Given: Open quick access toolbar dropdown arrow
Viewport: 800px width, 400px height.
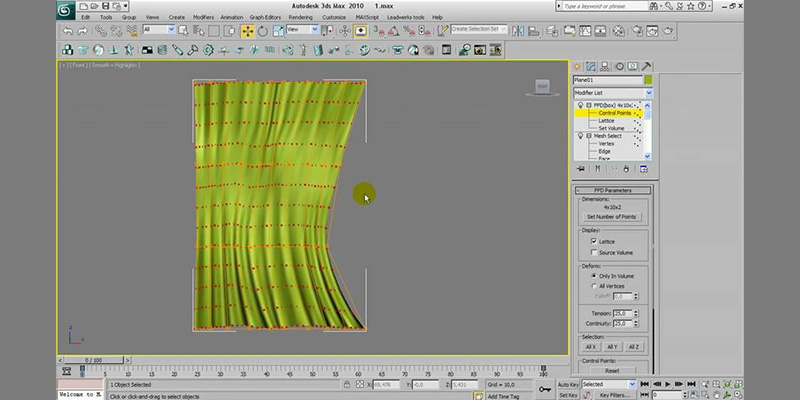Looking at the screenshot, I should click(126, 6).
